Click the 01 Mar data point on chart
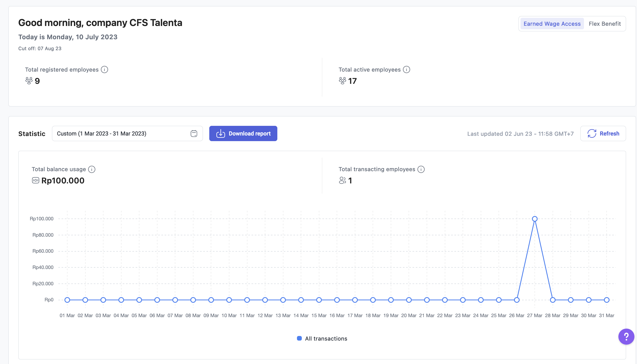Screen dimensions: 637x364 (x=67, y=300)
